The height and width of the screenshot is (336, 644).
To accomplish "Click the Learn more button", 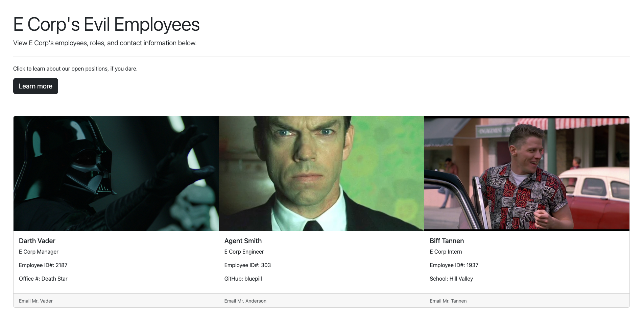I will [x=35, y=86].
